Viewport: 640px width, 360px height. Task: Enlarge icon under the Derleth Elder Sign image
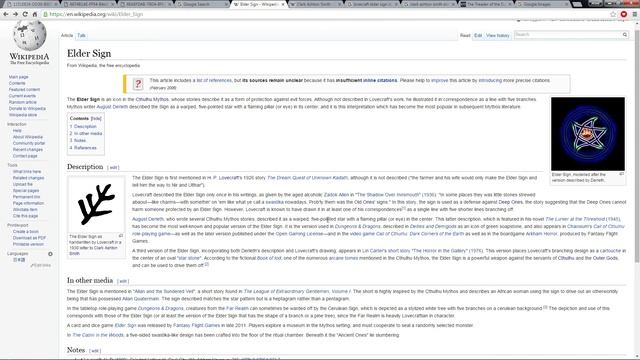tap(621, 174)
